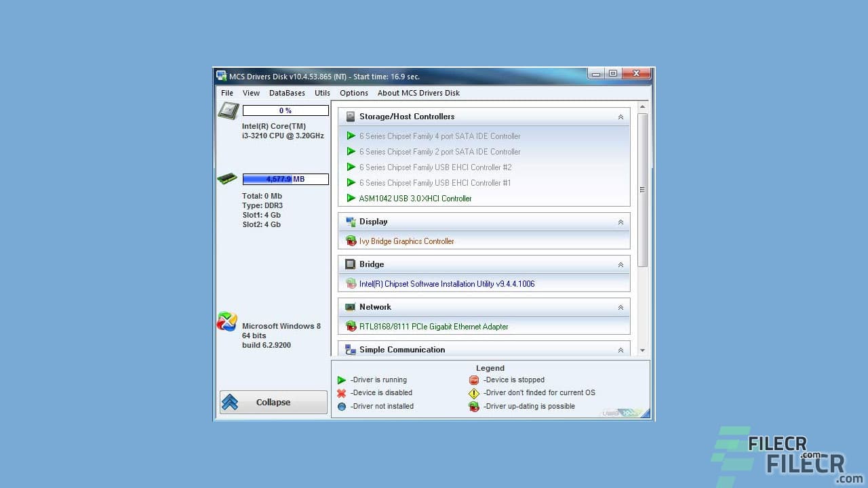This screenshot has width=868, height=488.
Task: Open About MCS Drivers Disk
Action: point(418,93)
